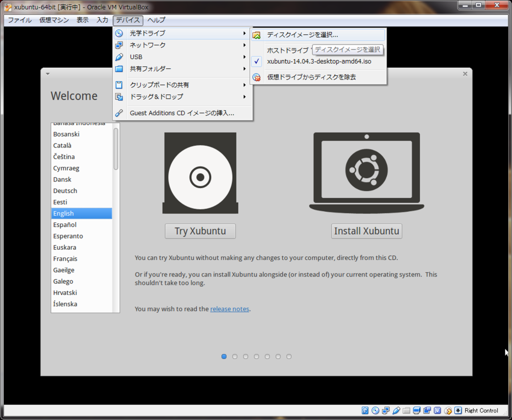The image size is (512, 420).
Task: Click the Guest Additions wrench icon
Action: click(x=119, y=113)
